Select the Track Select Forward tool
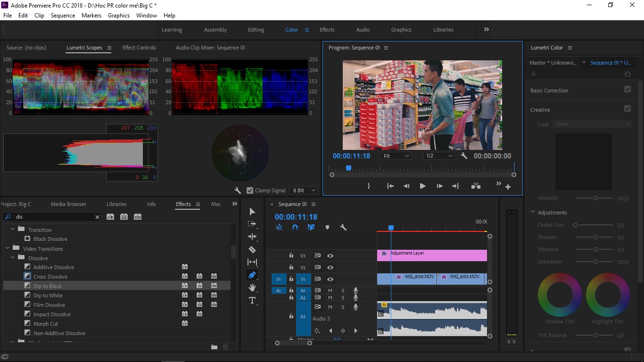Image resolution: width=644 pixels, height=362 pixels. pos(252,224)
